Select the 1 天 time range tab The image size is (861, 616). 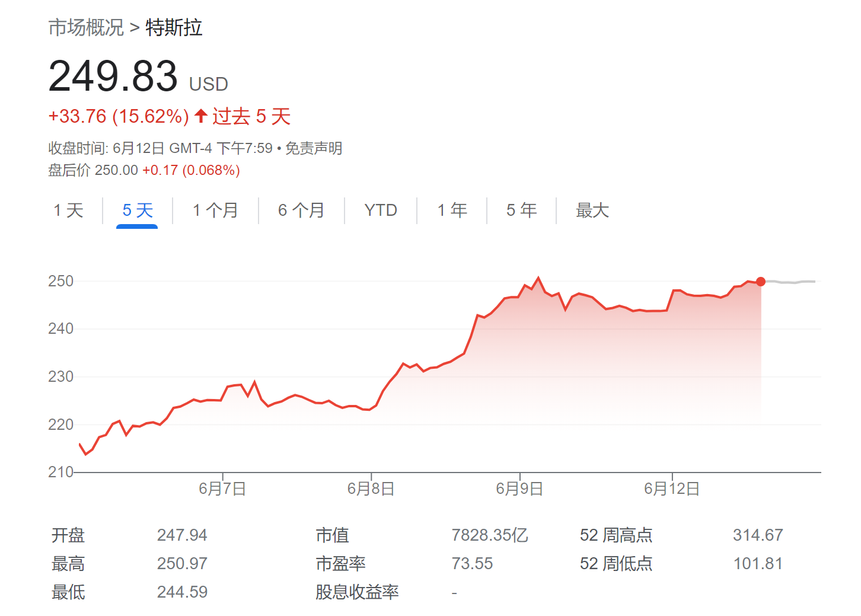68,210
